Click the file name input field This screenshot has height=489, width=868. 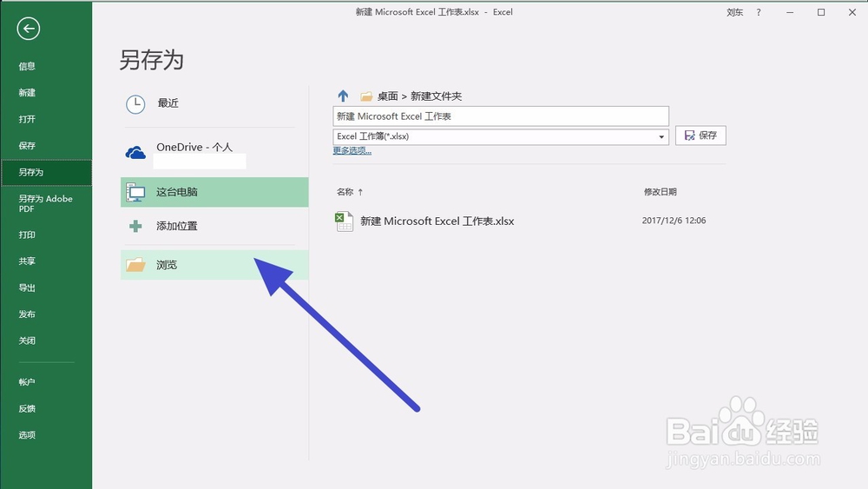pyautogui.click(x=501, y=116)
